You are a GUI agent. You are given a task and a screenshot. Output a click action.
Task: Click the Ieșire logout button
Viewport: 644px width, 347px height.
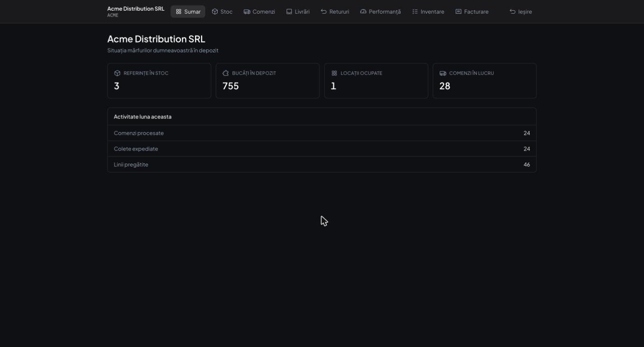(521, 12)
